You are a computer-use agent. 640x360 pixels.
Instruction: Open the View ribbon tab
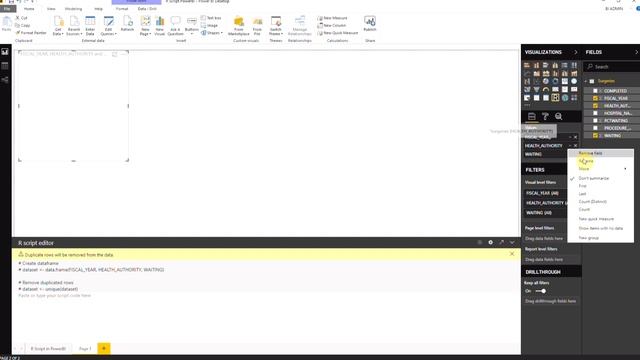pyautogui.click(x=51, y=9)
